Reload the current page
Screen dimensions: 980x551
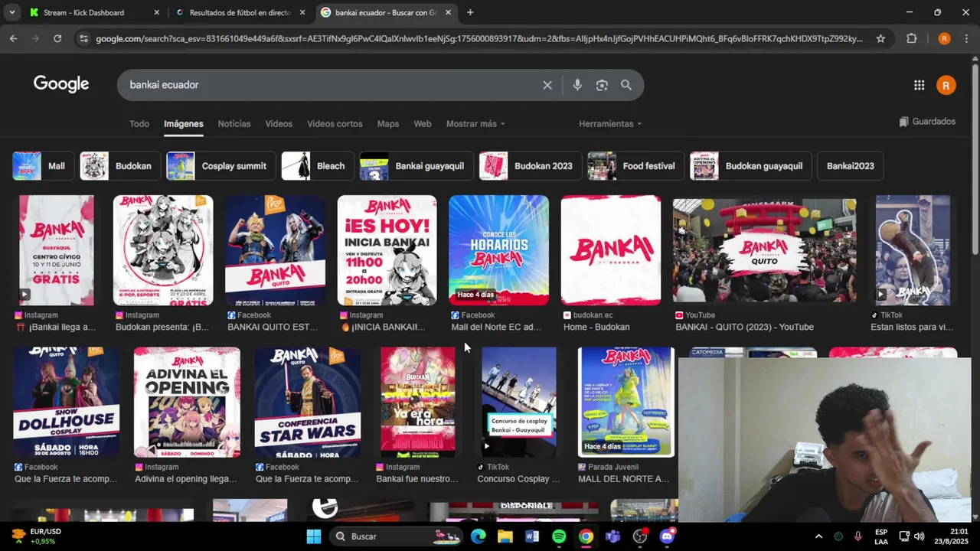[x=57, y=38]
